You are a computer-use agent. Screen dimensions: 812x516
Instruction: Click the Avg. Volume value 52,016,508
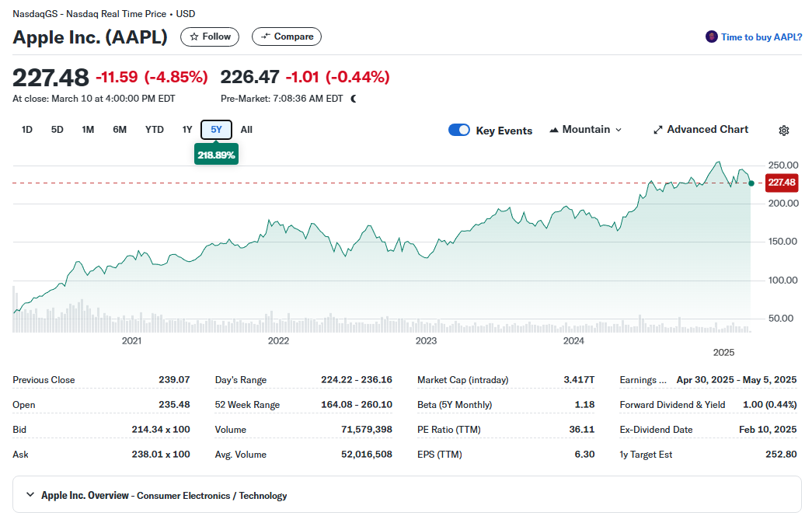(x=367, y=455)
